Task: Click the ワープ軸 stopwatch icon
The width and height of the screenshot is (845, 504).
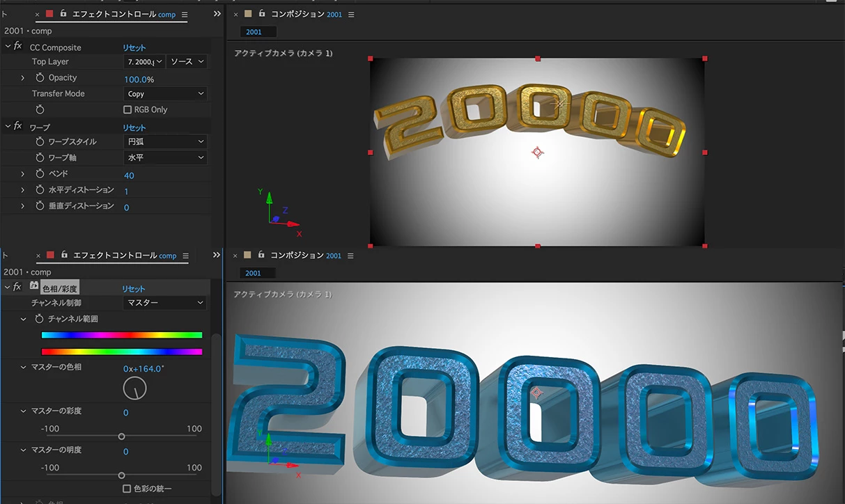Action: [40, 157]
